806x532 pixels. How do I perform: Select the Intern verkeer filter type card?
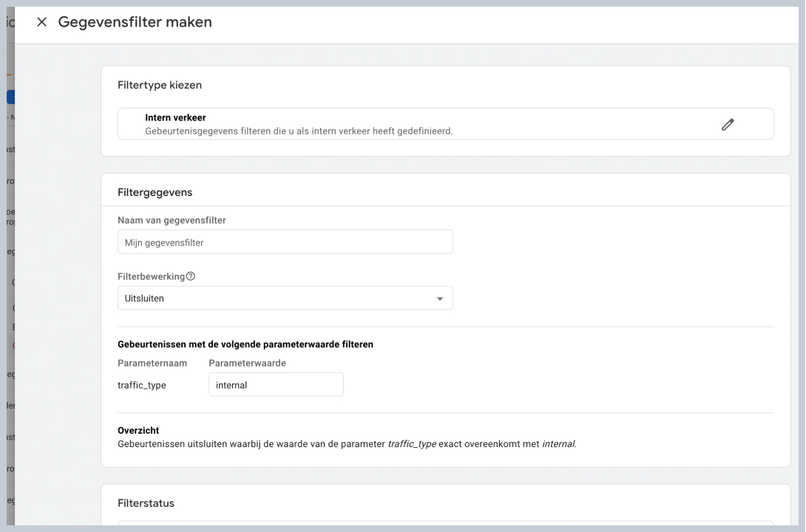point(446,123)
